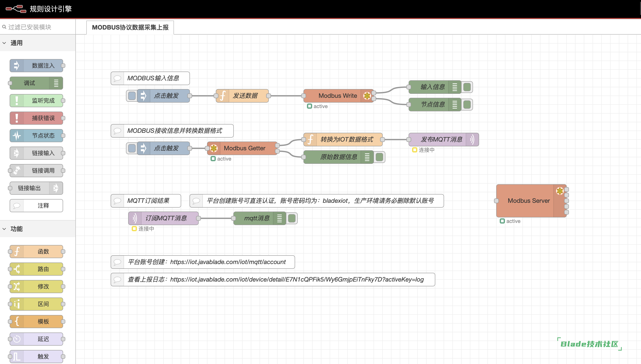The image size is (641, 364).
Task: Select the 节点状态 palette node icon
Action: point(17,136)
